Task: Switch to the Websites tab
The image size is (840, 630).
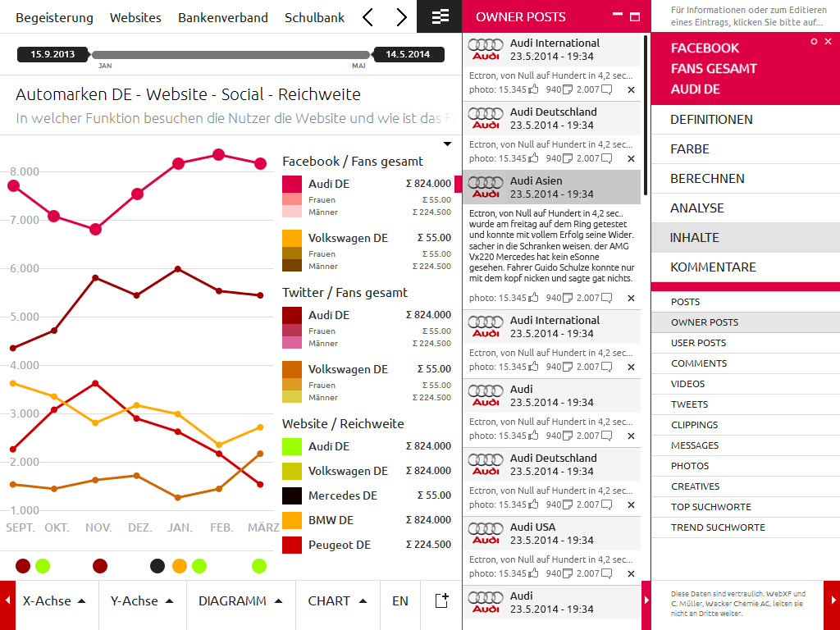Action: point(135,18)
